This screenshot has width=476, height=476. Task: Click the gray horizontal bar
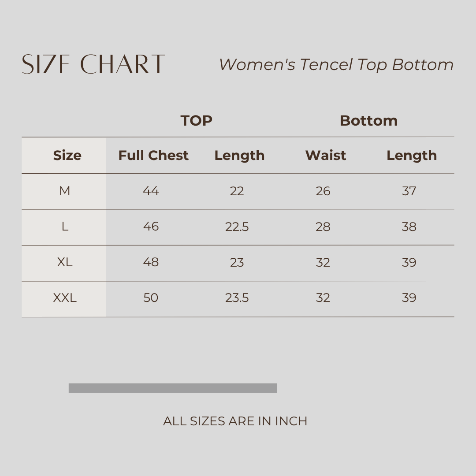coord(173,388)
